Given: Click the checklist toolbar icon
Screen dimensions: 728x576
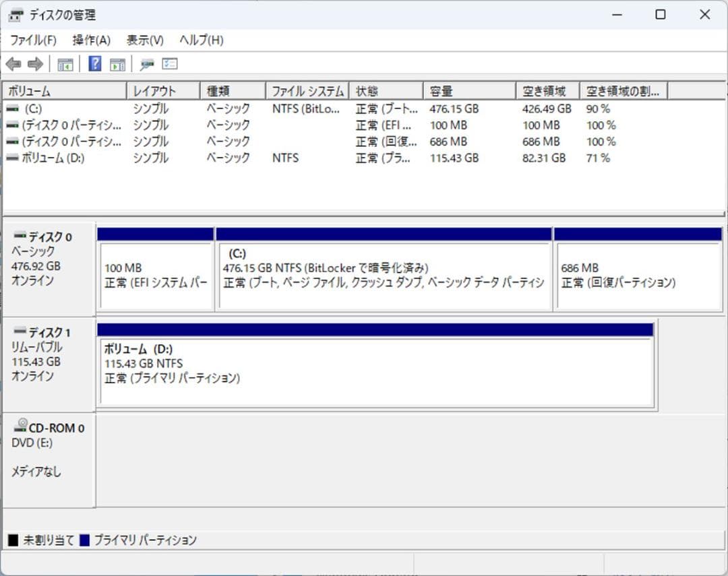Looking at the screenshot, I should tap(170, 63).
